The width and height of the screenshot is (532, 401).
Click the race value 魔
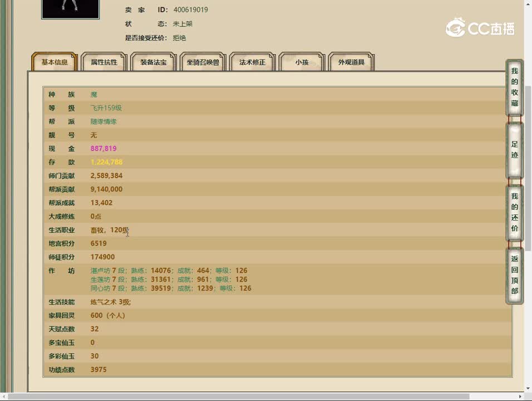(x=94, y=94)
